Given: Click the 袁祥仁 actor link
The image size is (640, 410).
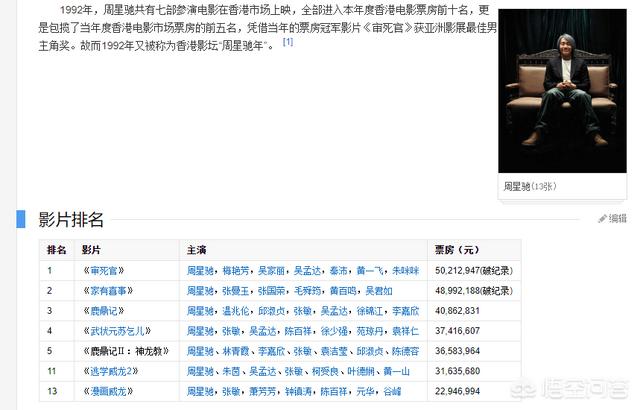Looking at the screenshot, I should [405, 331].
